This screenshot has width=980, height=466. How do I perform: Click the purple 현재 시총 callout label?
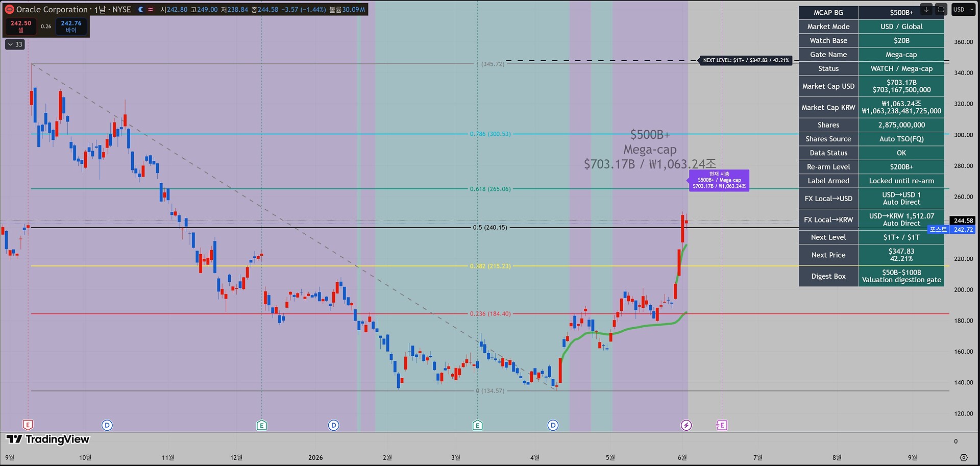pyautogui.click(x=719, y=180)
